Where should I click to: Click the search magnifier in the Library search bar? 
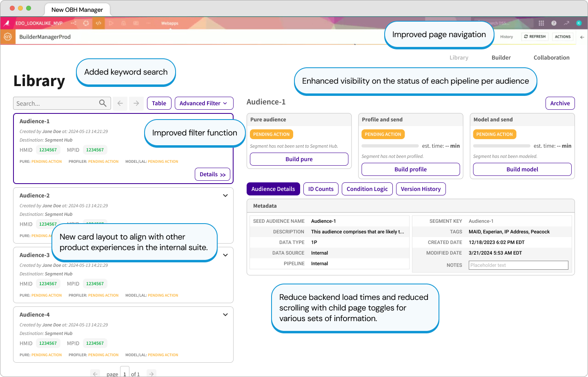pyautogui.click(x=103, y=103)
